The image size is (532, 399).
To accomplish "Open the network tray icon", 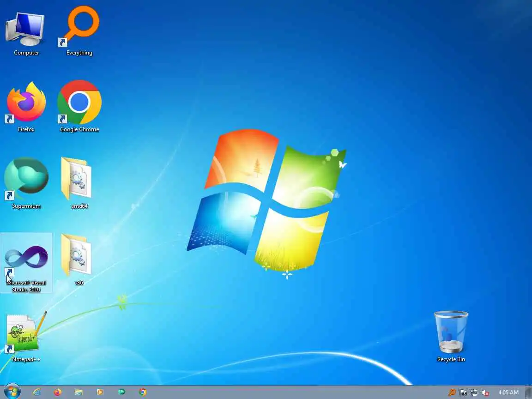I will tap(474, 393).
